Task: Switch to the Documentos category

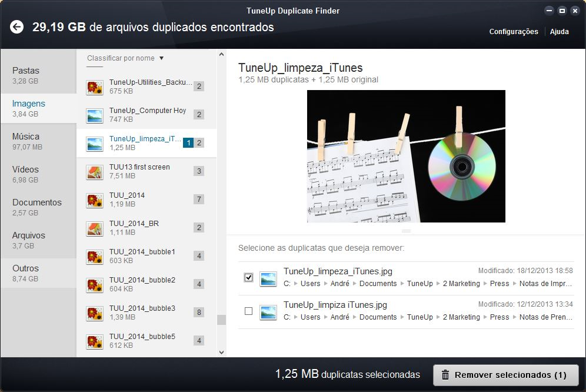Action: pos(38,207)
